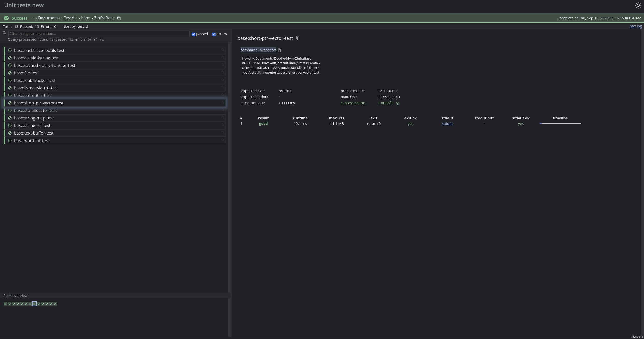Click the '12.1 ms' runtime cell

(300, 124)
